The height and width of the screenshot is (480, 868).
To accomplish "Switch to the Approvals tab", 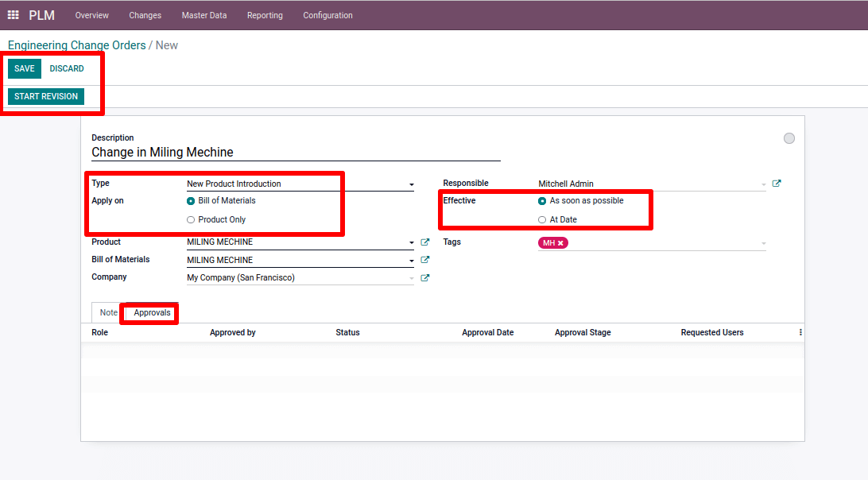I will tap(153, 313).
